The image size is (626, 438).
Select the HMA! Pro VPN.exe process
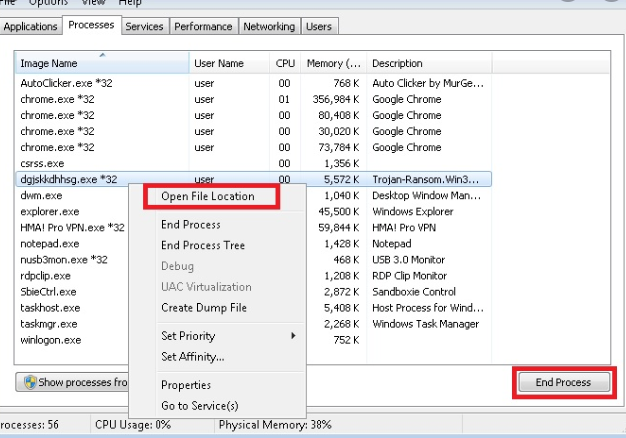(x=69, y=228)
